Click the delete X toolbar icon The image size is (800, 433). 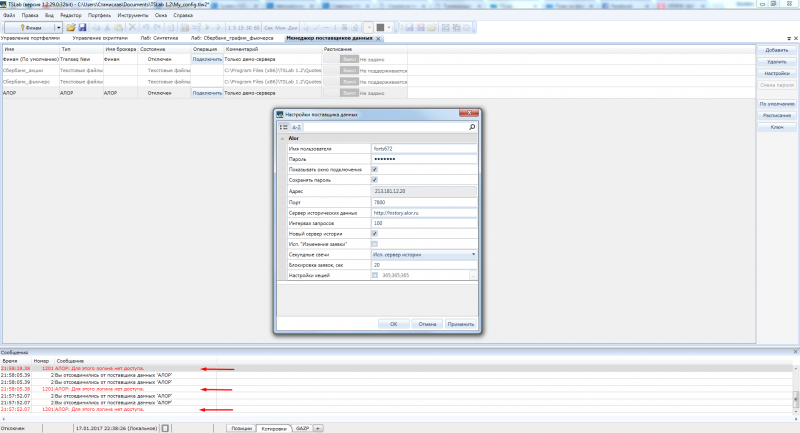coord(132,28)
